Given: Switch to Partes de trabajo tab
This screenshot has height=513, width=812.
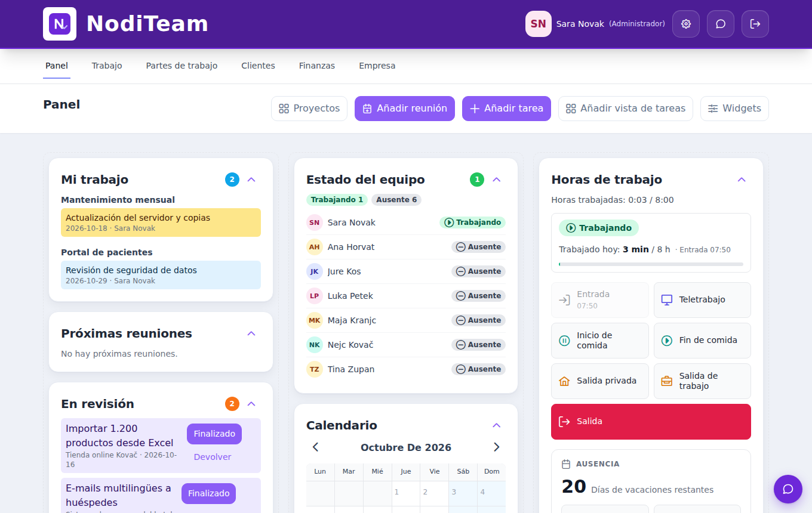Looking at the screenshot, I should 182,66.
